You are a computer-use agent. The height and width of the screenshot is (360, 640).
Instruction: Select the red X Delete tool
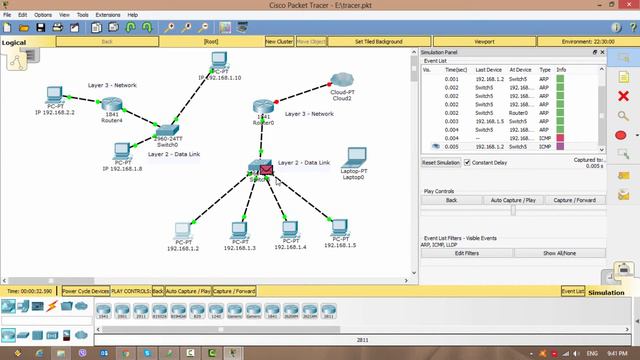623,96
